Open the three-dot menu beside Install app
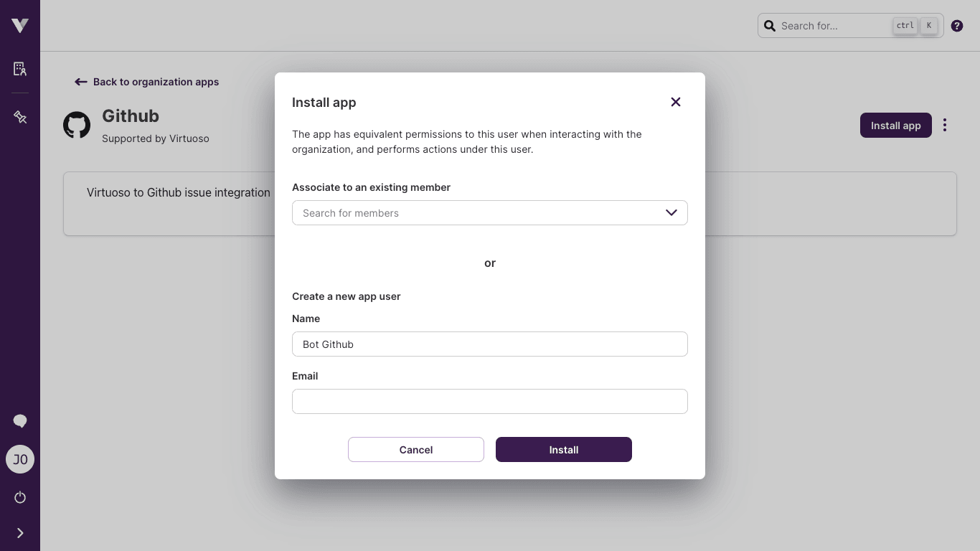 pos(945,125)
